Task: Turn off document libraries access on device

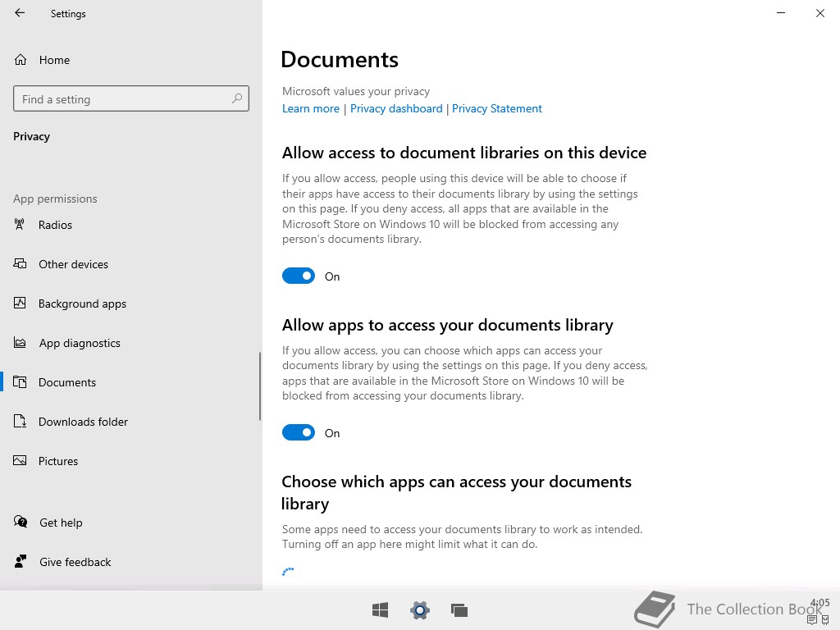Action: pos(299,276)
